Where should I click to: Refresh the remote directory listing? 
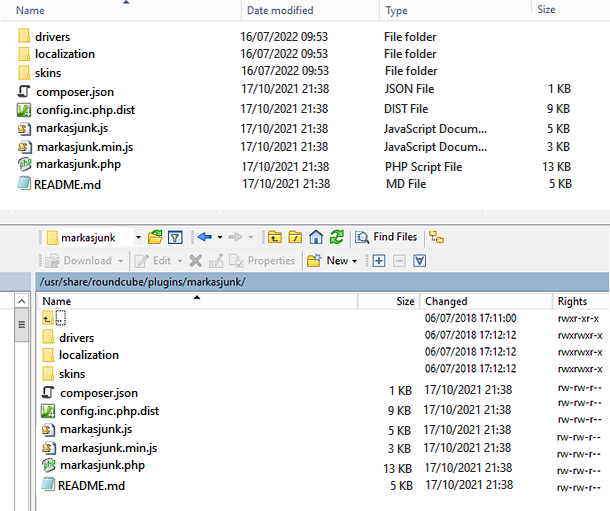(x=337, y=237)
